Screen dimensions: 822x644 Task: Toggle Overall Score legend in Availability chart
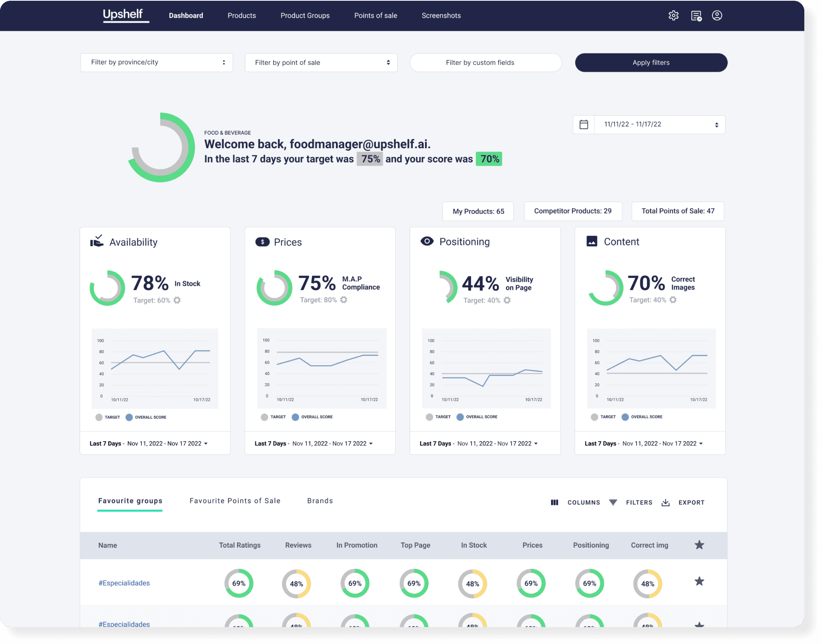(129, 417)
